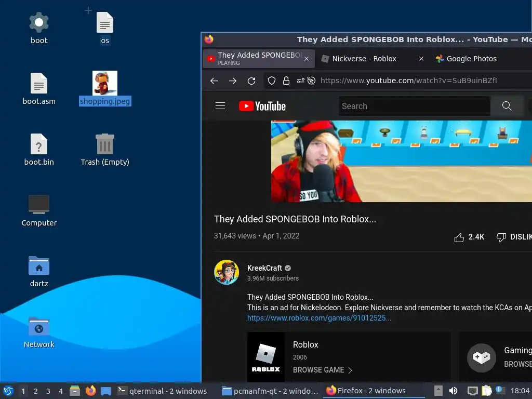Open the qterminal - 2 windows taskbar group
This screenshot has height=399, width=532.
click(162, 391)
